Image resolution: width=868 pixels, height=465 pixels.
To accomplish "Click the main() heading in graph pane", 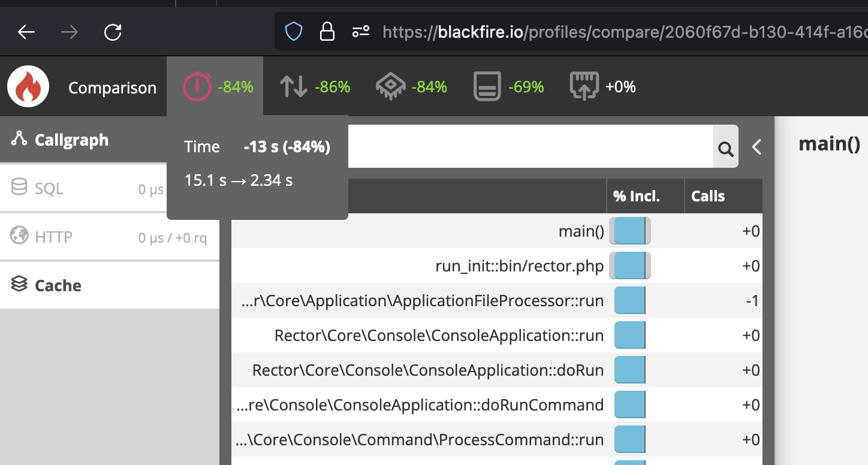I will [829, 144].
